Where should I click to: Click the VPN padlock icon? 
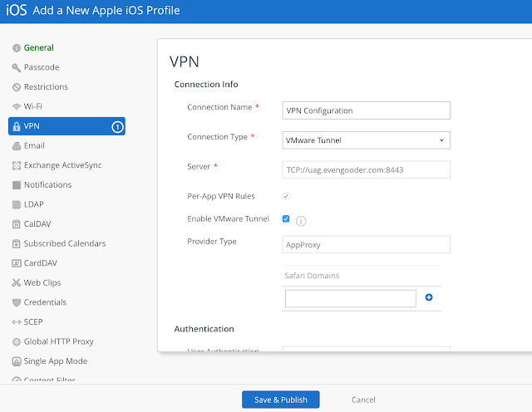click(17, 126)
